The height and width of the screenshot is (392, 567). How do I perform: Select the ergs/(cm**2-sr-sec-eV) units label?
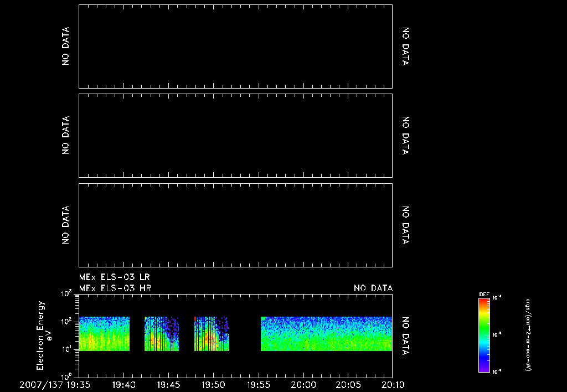pyautogui.click(x=528, y=335)
